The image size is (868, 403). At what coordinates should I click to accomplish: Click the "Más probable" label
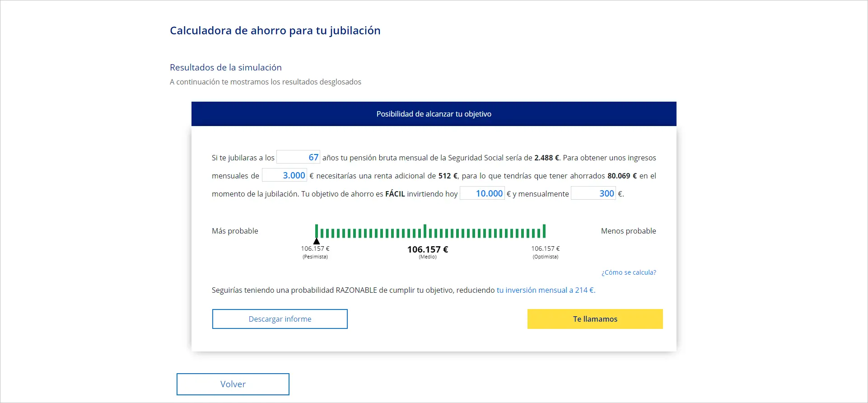point(235,231)
